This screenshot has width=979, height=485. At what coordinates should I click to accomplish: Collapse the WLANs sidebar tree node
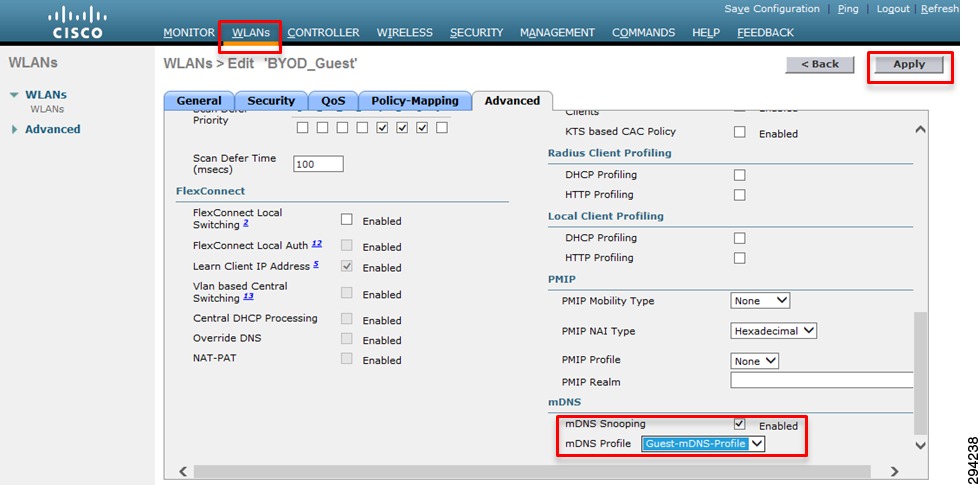(14, 96)
